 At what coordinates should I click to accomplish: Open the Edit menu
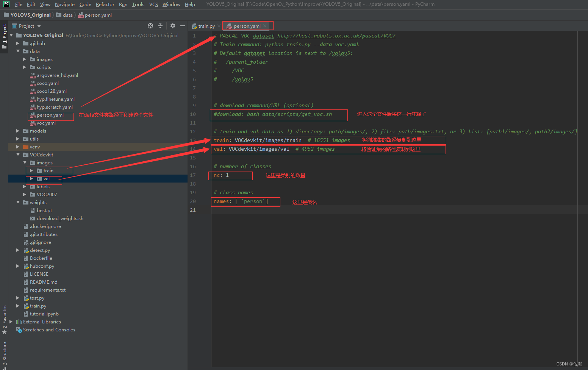[x=31, y=5]
